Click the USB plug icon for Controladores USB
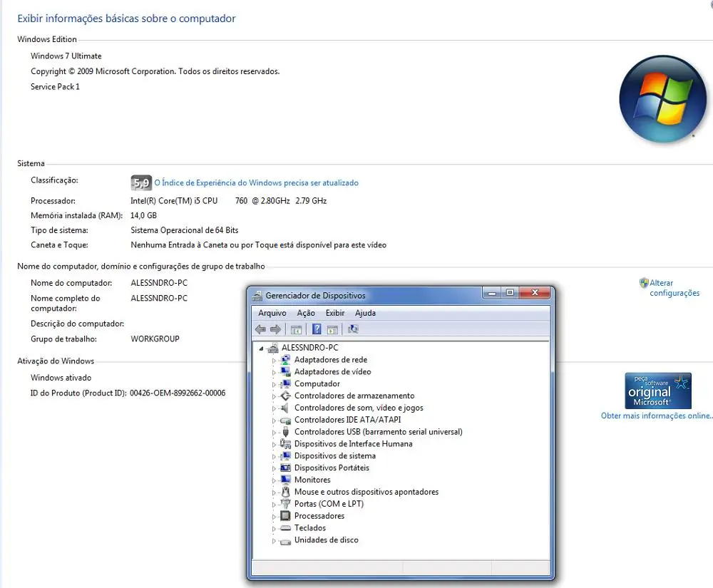This screenshot has width=713, height=588. (286, 432)
